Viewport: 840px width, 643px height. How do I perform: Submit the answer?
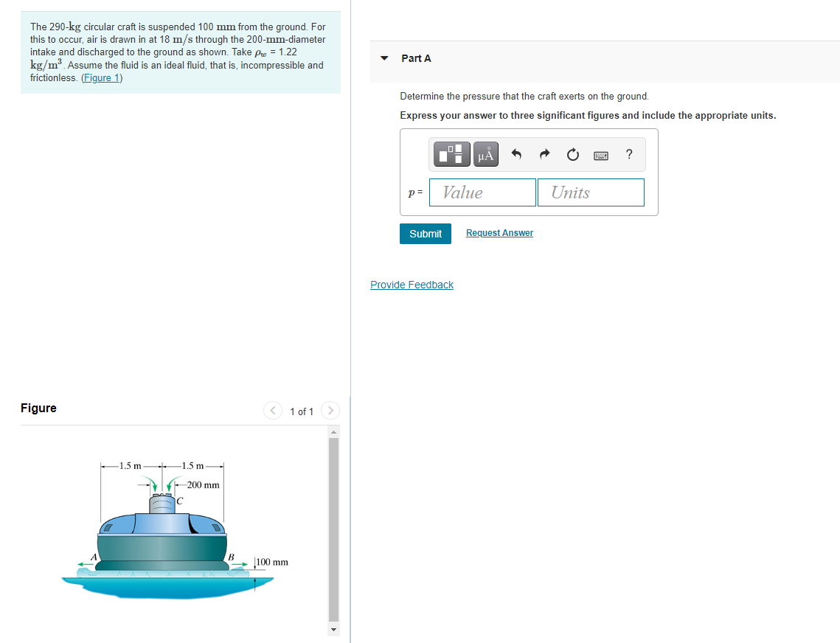click(426, 234)
